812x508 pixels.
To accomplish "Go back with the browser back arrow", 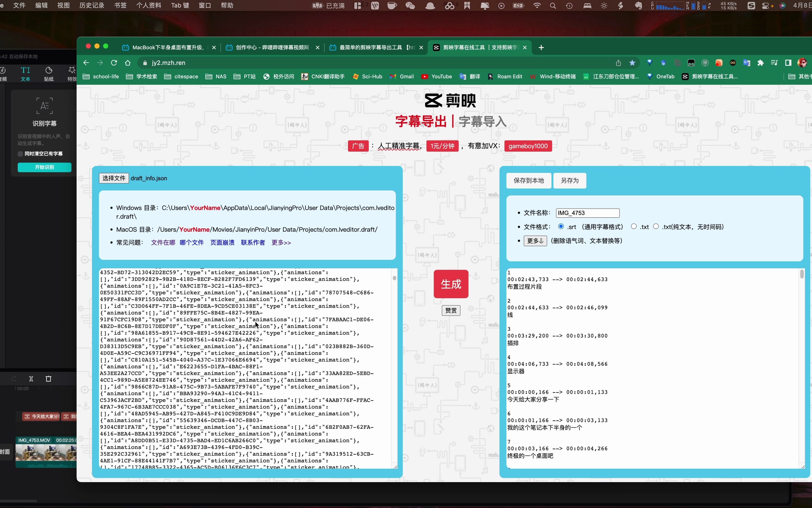I will tap(86, 63).
